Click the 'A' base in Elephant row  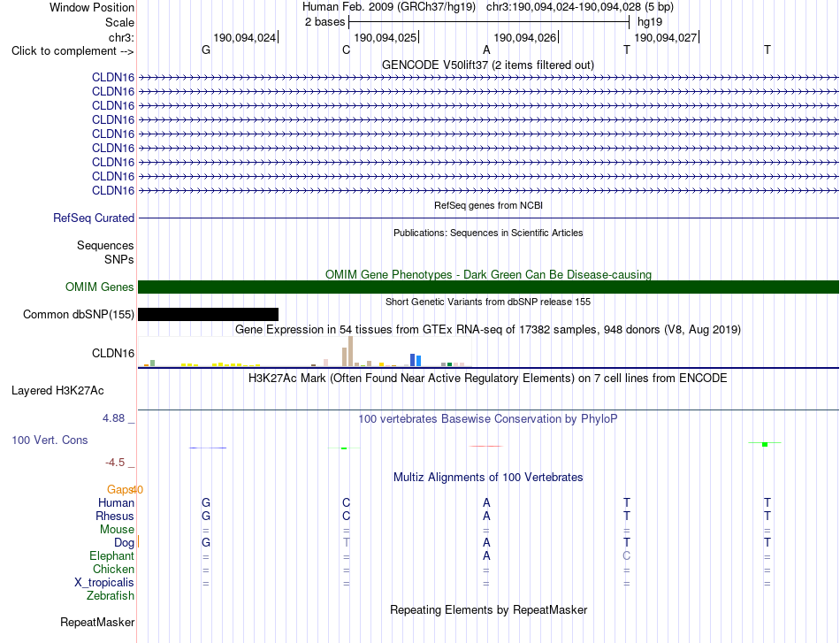(486, 555)
